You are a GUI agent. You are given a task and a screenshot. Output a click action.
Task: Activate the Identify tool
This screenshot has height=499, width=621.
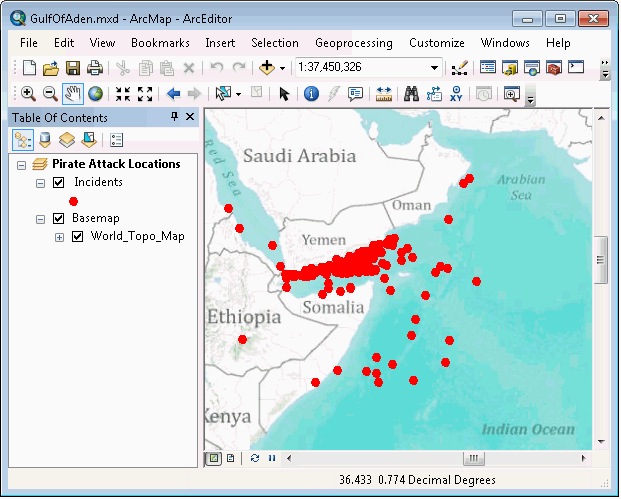coord(311,94)
